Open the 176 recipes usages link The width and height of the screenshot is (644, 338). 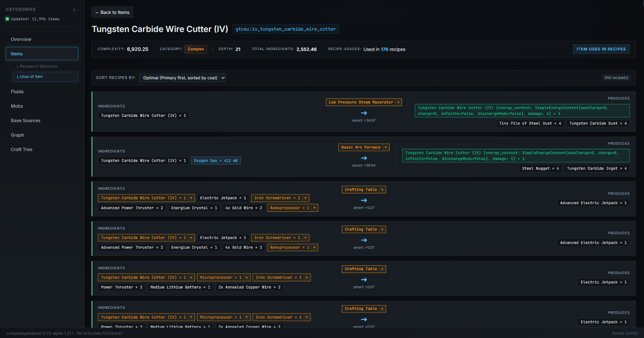(384, 49)
